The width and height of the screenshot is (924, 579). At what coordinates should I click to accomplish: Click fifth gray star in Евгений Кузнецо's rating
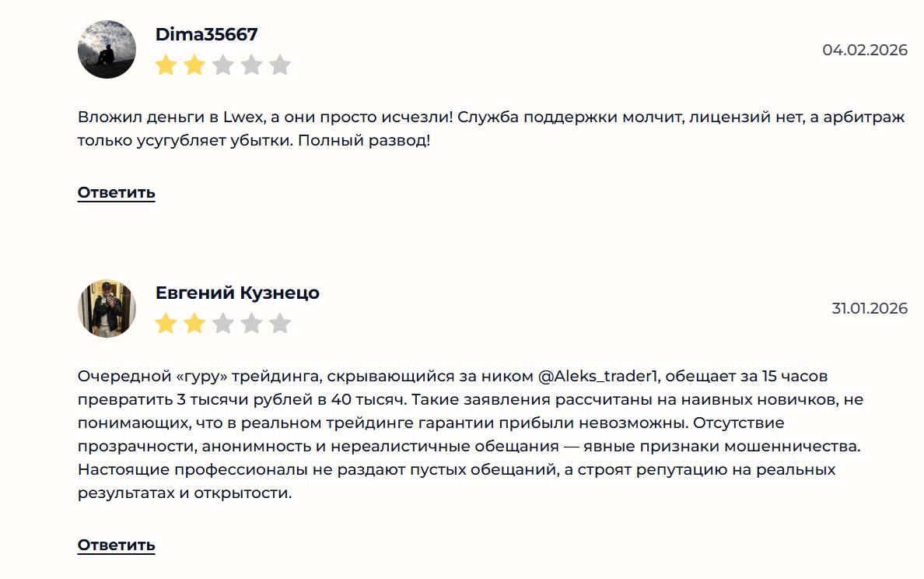pyautogui.click(x=280, y=323)
